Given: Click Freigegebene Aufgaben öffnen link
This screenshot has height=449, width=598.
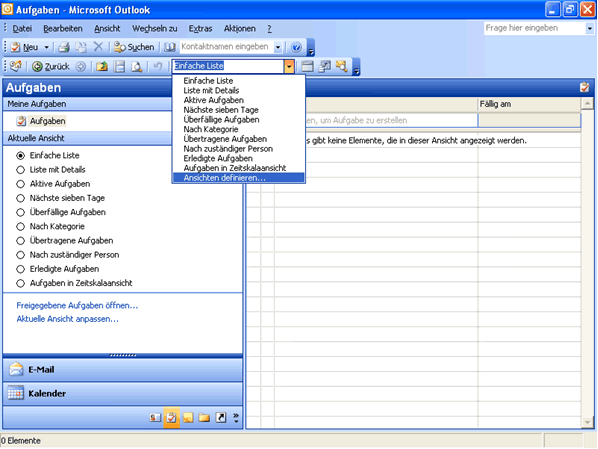Looking at the screenshot, I should click(x=77, y=306).
